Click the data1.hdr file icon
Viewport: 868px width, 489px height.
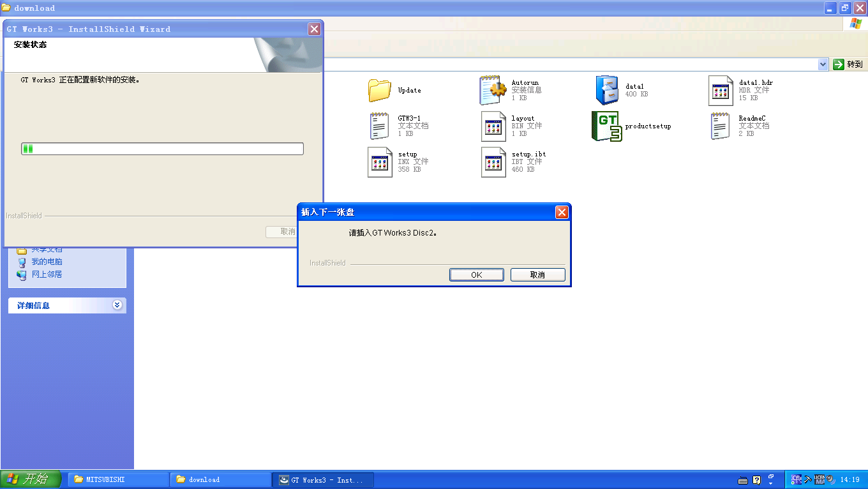point(721,91)
